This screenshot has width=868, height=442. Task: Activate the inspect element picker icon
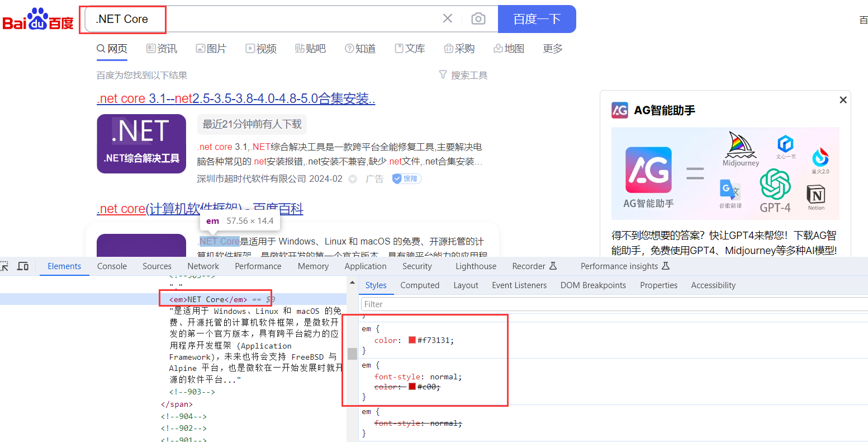4,266
